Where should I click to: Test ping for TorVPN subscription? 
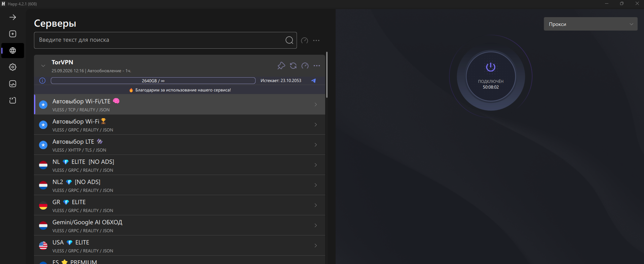tap(305, 65)
